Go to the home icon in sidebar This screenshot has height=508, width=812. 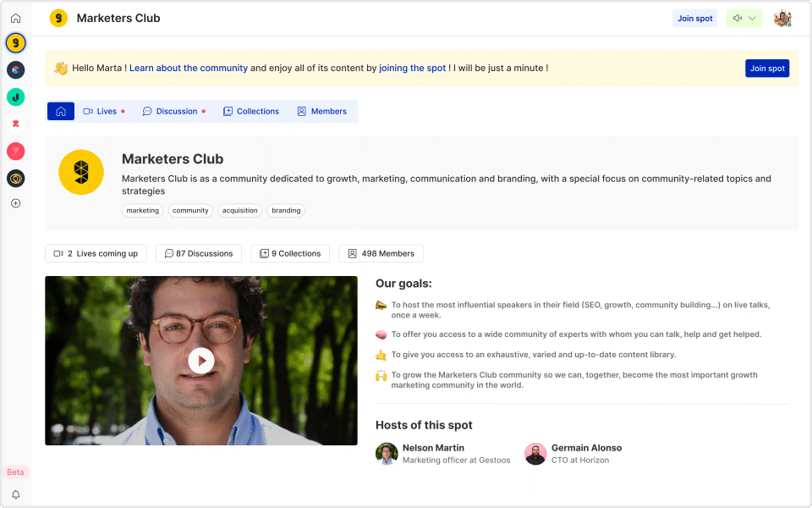(x=15, y=18)
